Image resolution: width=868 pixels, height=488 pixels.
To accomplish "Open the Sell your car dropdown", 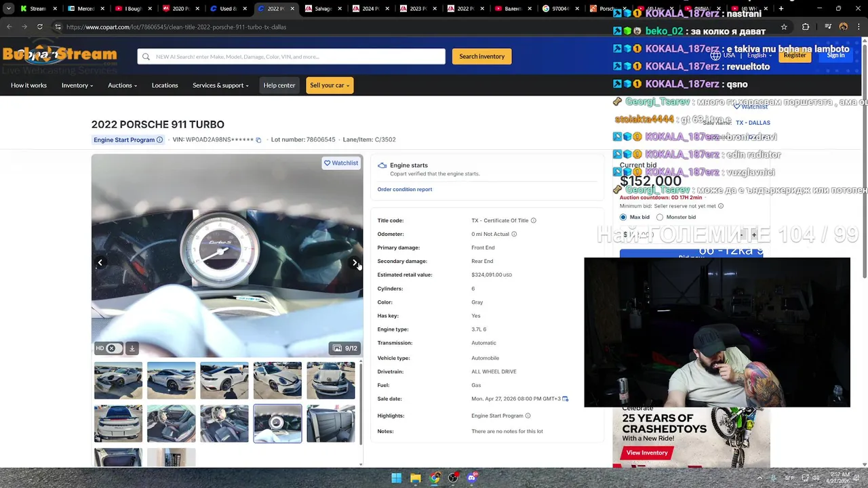I will click(x=330, y=85).
